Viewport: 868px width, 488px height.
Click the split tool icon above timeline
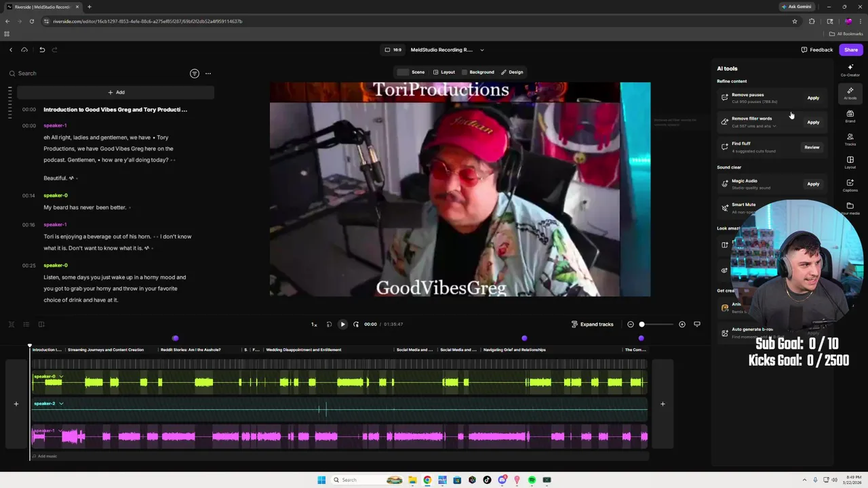point(12,325)
